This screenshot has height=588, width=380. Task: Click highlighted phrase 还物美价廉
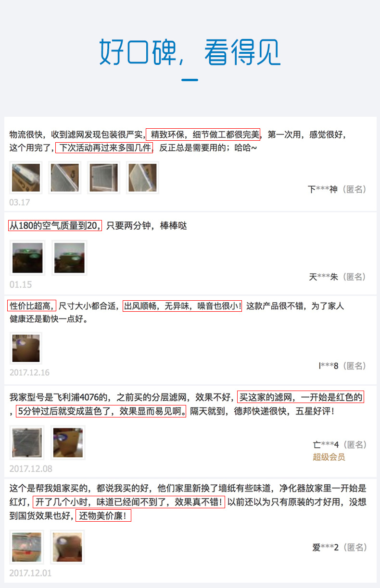pyautogui.click(x=103, y=516)
